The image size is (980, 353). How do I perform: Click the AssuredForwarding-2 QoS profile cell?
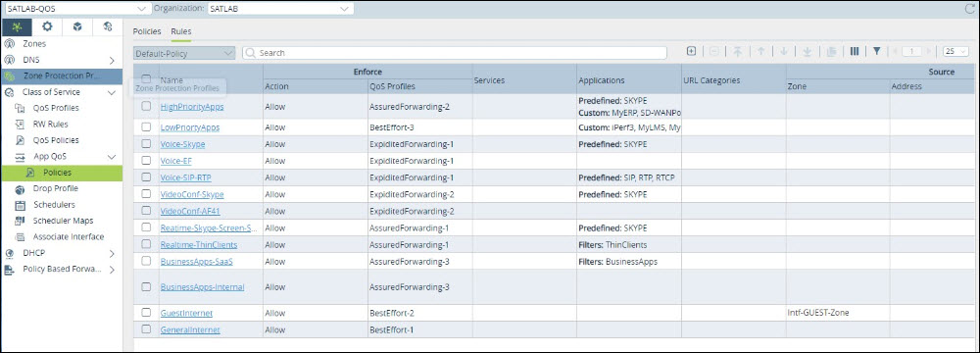420,107
